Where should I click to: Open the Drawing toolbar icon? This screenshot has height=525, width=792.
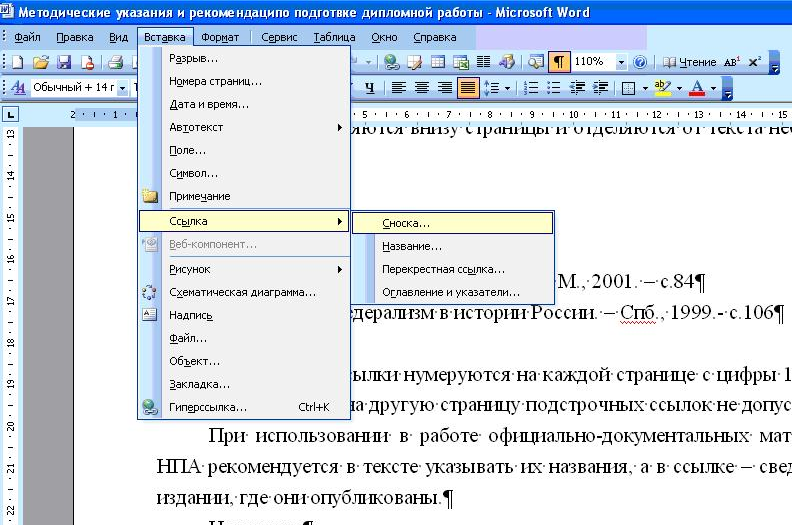coord(507,62)
